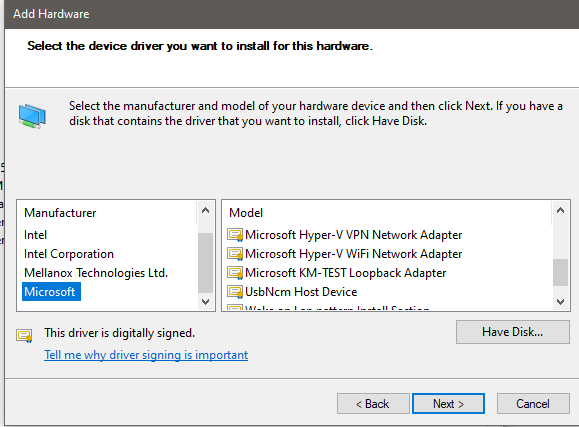Open Tell me why driver signing is important

146,355
